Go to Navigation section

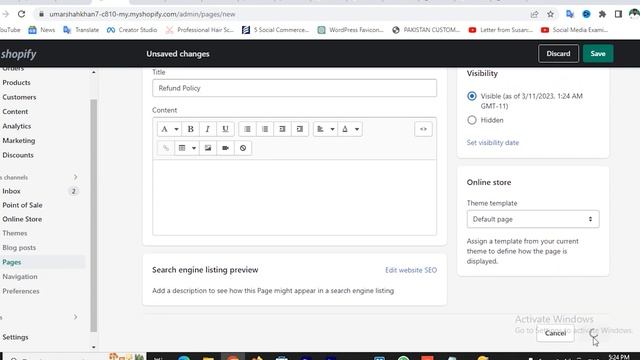coord(20,277)
